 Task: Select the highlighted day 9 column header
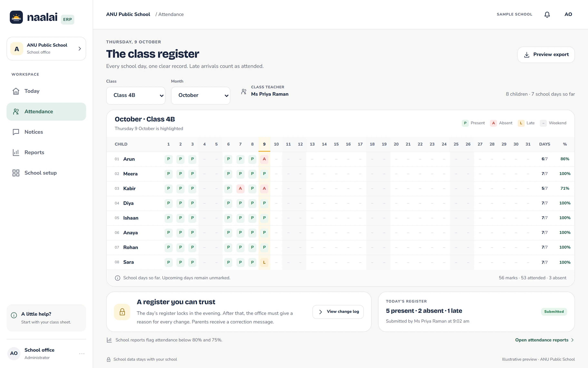(x=264, y=144)
